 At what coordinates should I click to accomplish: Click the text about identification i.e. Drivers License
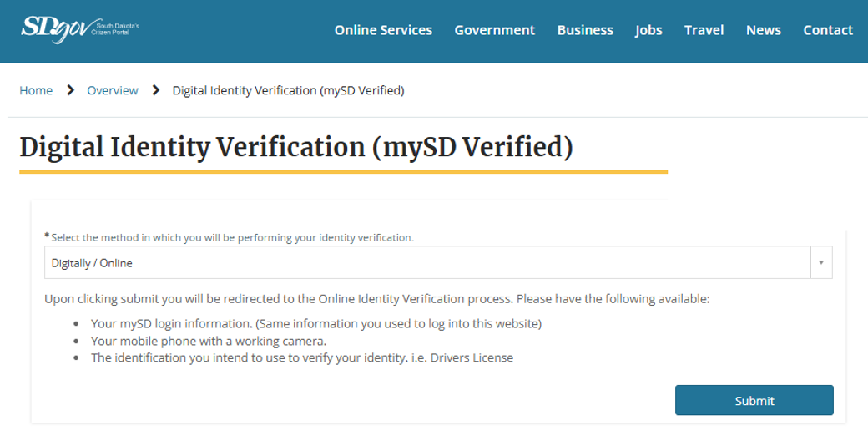[302, 357]
